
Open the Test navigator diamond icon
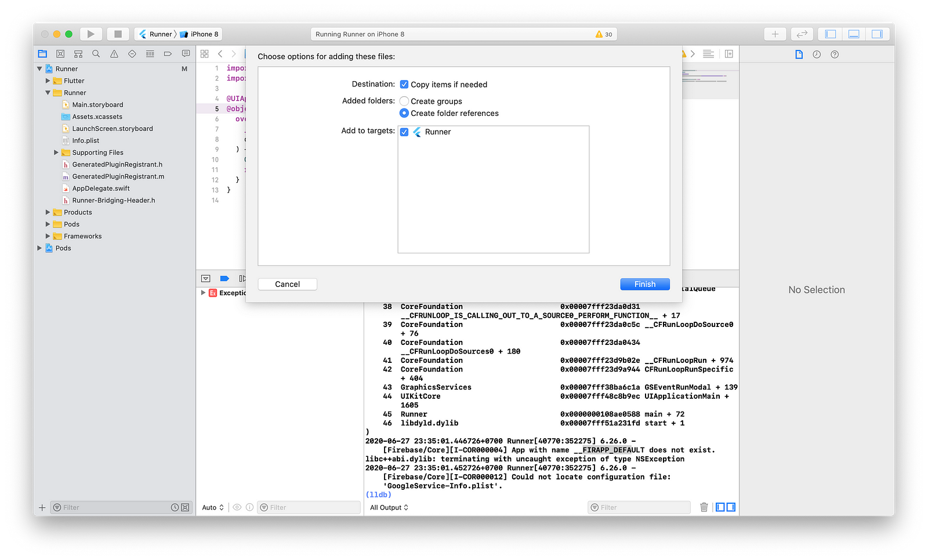(132, 54)
